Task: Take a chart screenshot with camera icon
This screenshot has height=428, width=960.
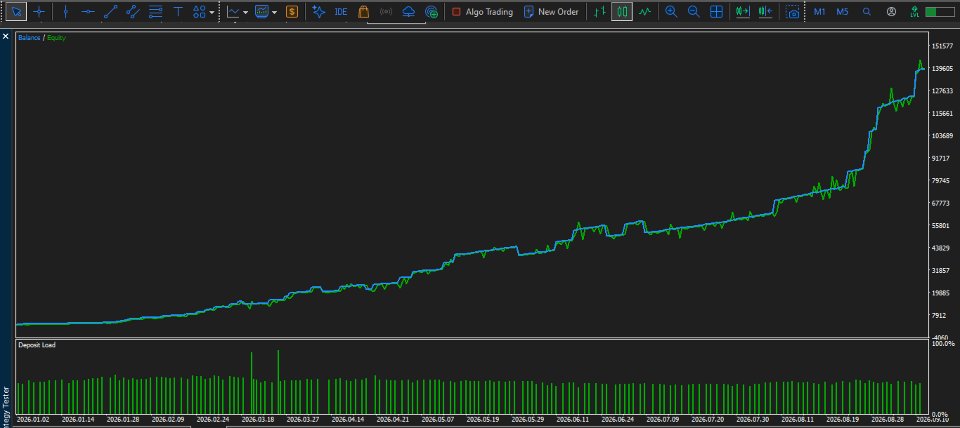Action: (793, 12)
